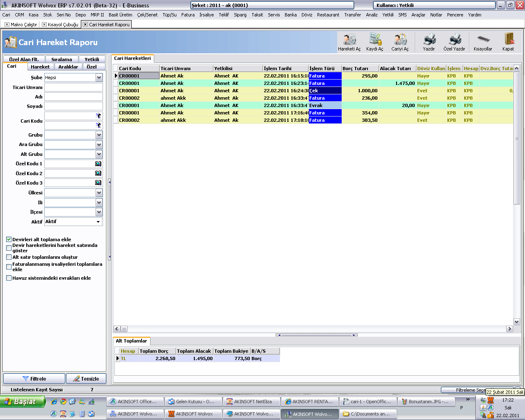The height and width of the screenshot is (420, 525).
Task: Click the Kaydı Aç toolbar icon
Action: click(374, 42)
